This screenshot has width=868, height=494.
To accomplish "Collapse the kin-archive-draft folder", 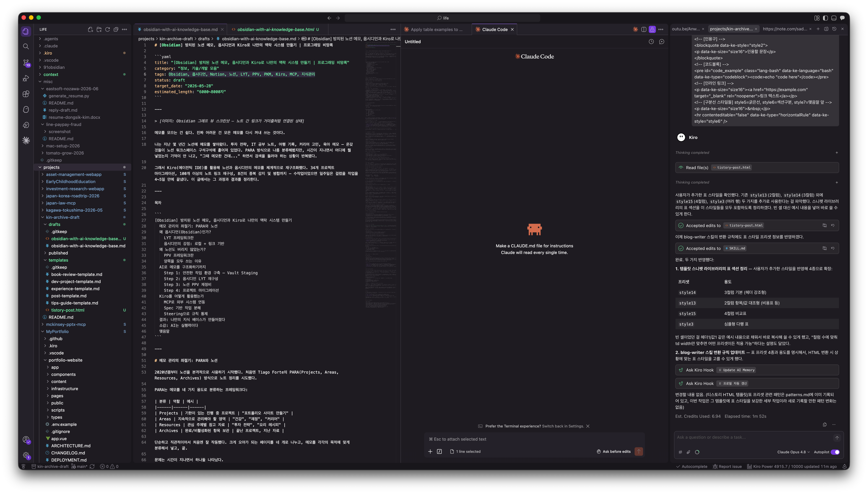I will (x=83, y=217).
